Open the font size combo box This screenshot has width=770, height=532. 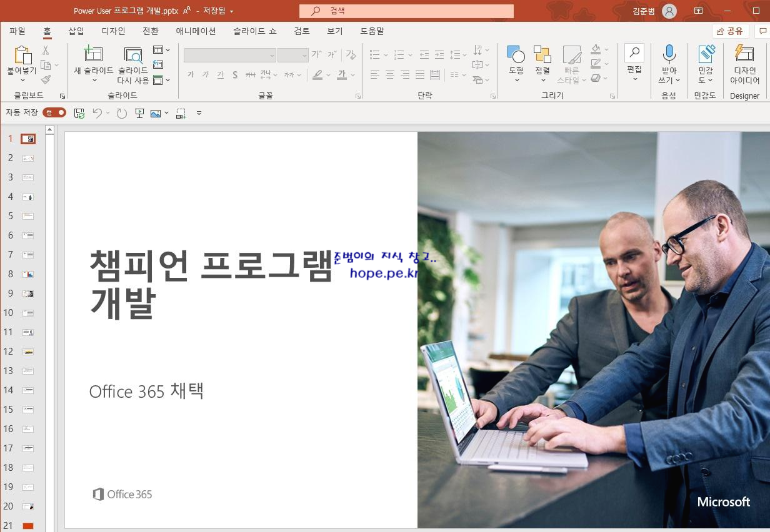292,56
